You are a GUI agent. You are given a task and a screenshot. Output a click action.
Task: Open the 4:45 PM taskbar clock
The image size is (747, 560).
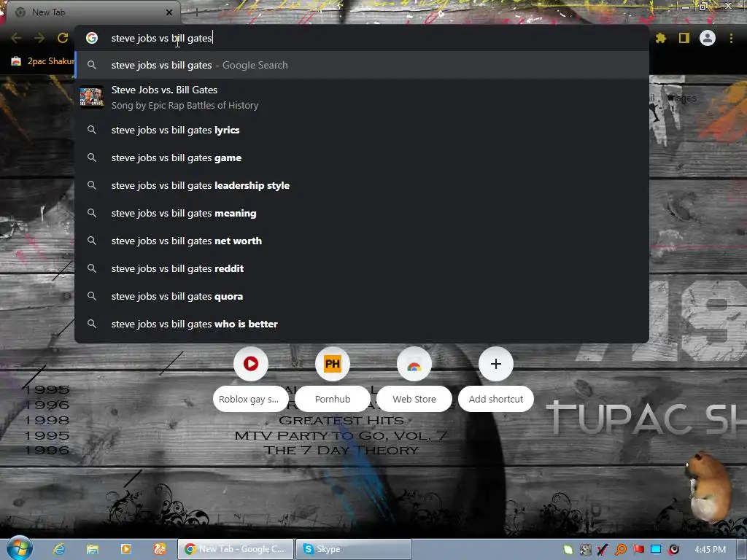click(x=710, y=550)
